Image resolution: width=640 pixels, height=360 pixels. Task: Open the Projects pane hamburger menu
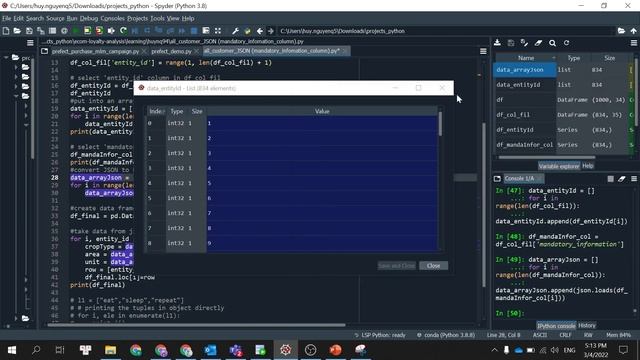point(30,42)
